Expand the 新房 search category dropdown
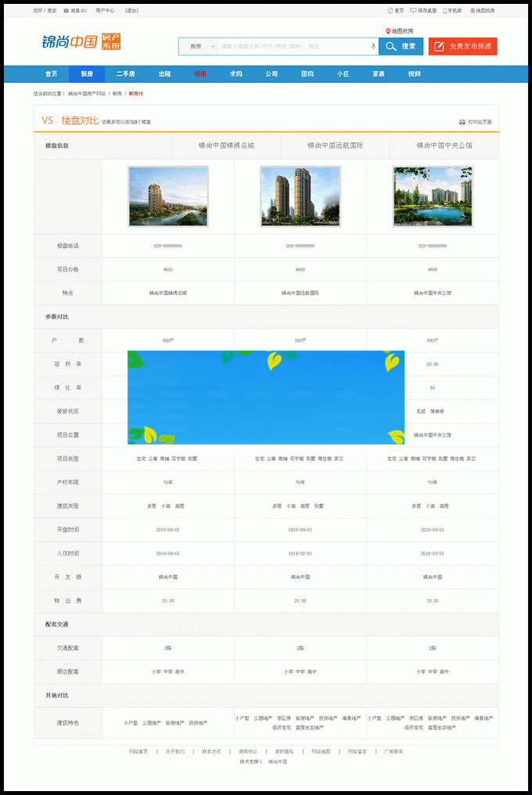 tap(199, 46)
